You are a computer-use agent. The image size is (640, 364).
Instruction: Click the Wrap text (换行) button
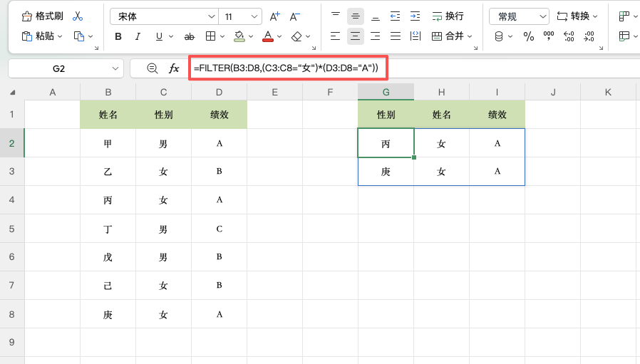[448, 16]
